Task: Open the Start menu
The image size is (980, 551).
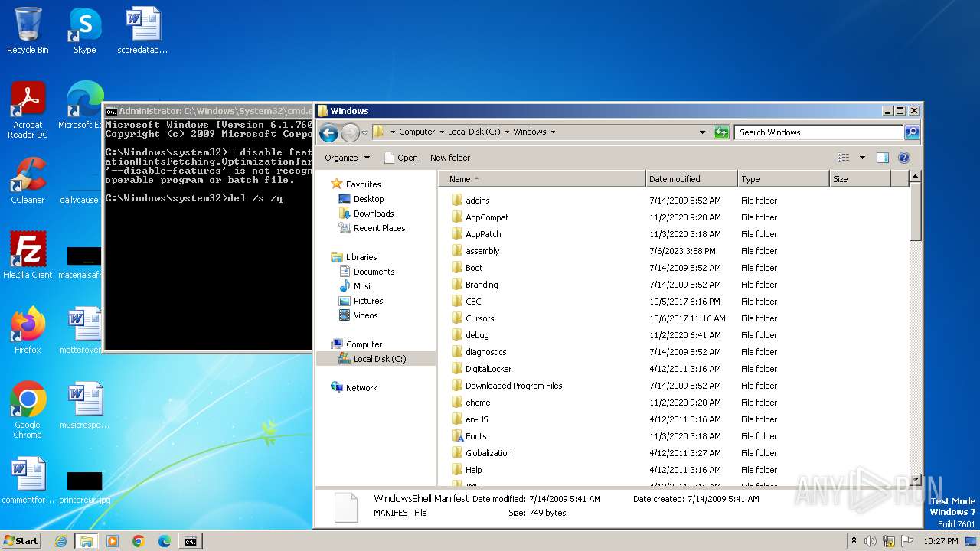Action: tap(21, 541)
